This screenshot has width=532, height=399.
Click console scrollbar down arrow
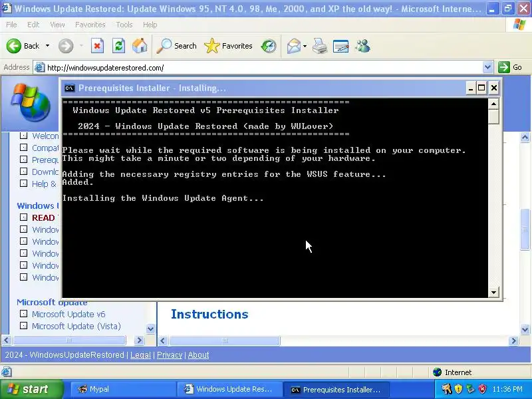tap(493, 292)
